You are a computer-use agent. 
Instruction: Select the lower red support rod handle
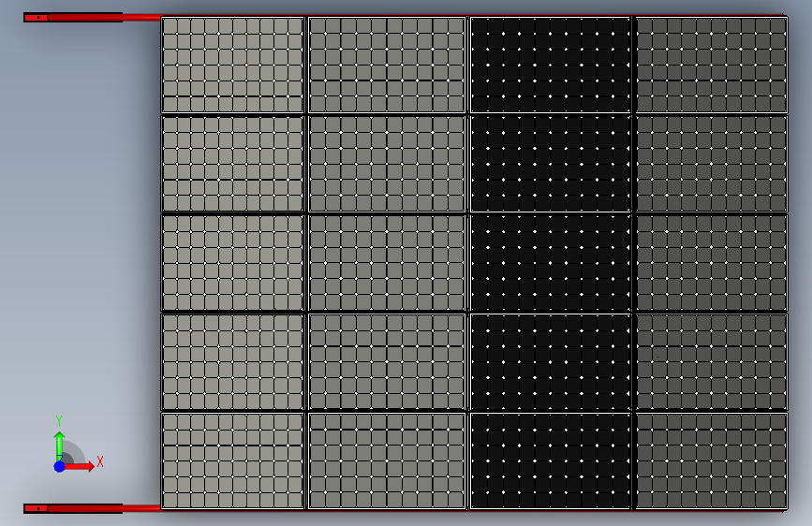point(73,508)
